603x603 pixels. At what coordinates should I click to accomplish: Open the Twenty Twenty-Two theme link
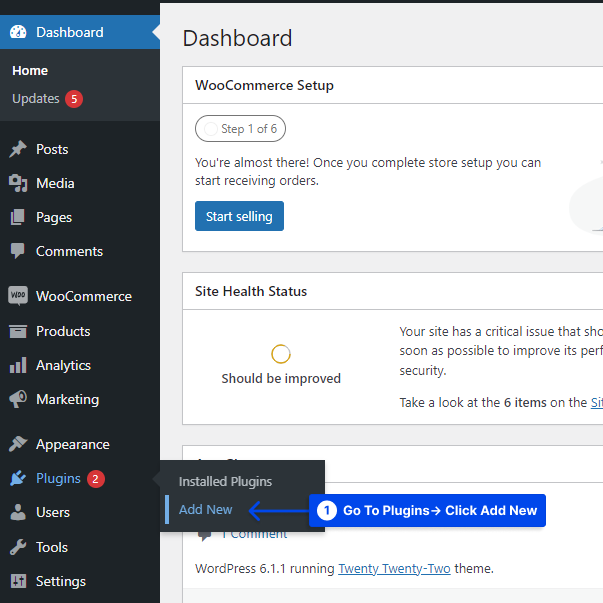(x=394, y=568)
